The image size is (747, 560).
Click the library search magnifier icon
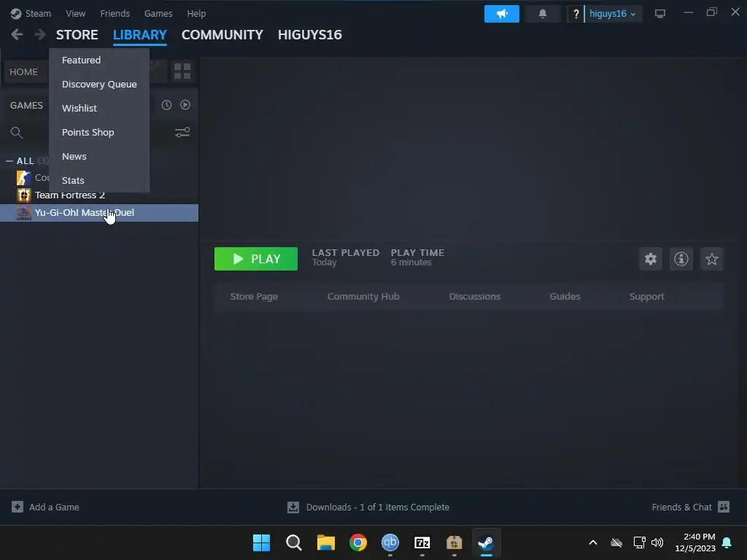[x=17, y=133]
